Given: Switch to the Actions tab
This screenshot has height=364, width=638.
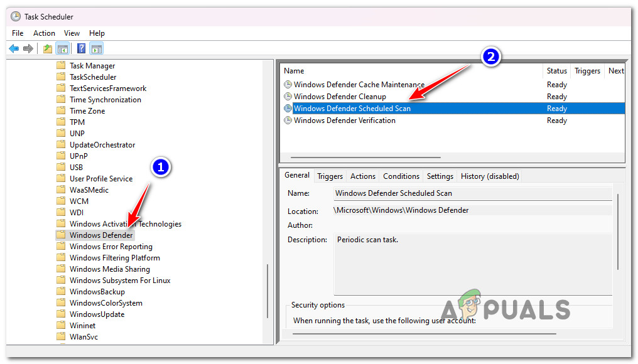Looking at the screenshot, I should [363, 176].
